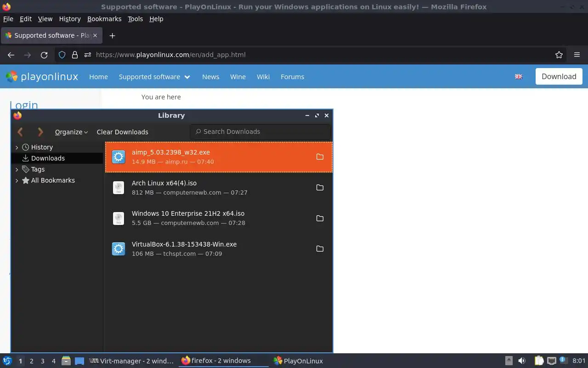
Task: Open a new browser tab
Action: pyautogui.click(x=112, y=35)
